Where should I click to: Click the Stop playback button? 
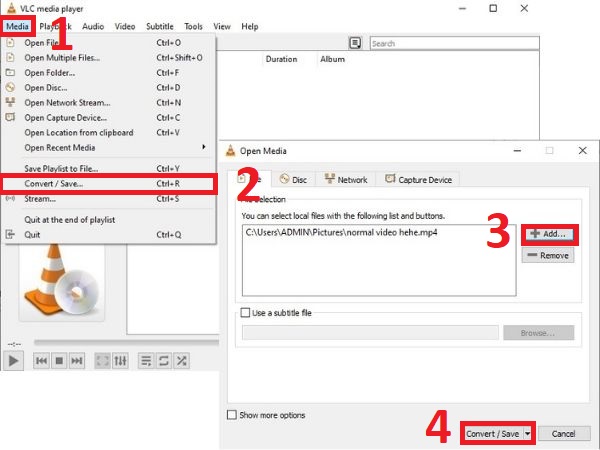tap(59, 360)
